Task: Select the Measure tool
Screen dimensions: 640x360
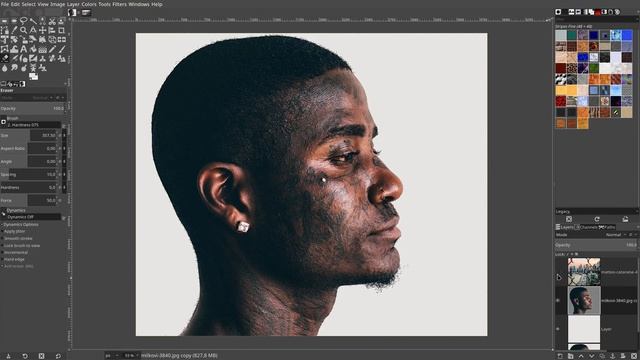Action: (33, 30)
